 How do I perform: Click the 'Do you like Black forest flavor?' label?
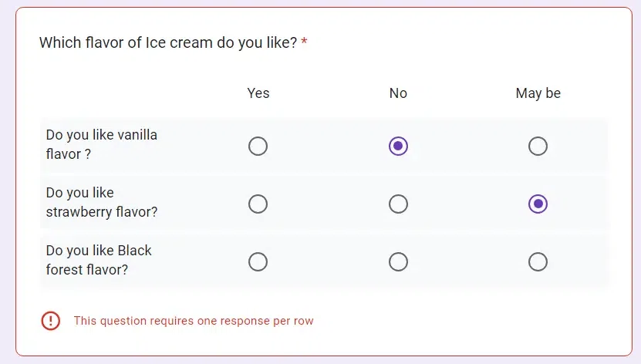(x=99, y=260)
